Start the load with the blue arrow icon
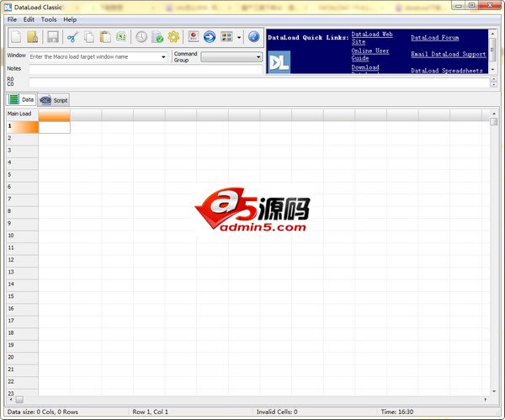Screen dimensions: 505x420 210,37
